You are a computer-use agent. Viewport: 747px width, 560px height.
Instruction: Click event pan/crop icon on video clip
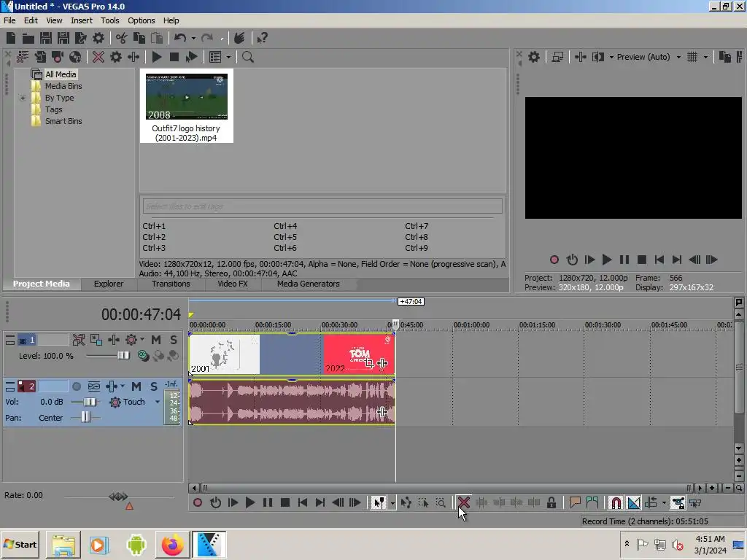pos(370,363)
